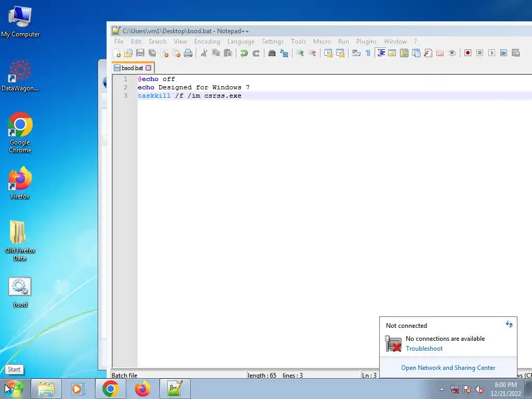Click the Print toolbar icon

point(188,53)
